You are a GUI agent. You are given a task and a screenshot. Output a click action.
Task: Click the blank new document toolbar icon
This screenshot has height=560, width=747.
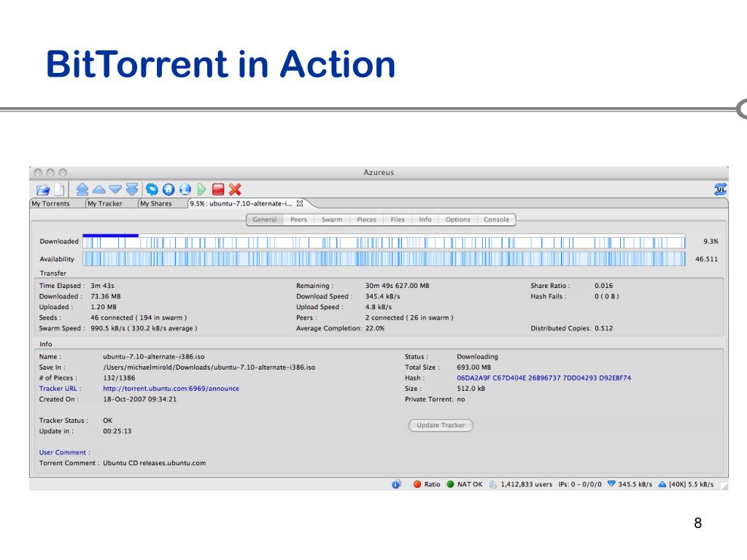pos(60,190)
